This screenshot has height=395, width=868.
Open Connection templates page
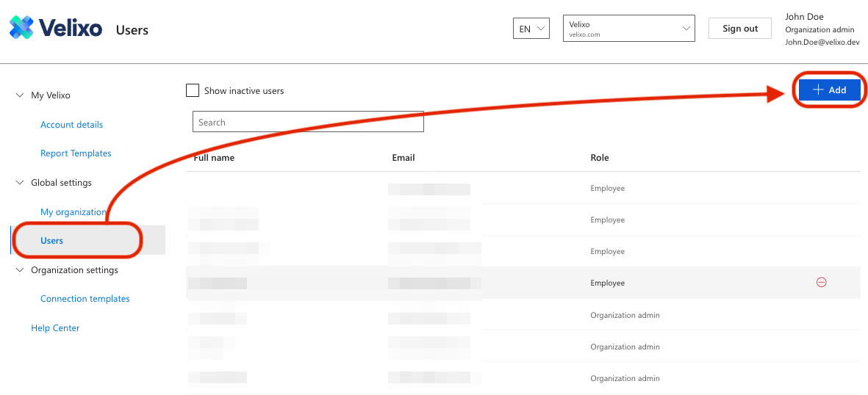(85, 299)
